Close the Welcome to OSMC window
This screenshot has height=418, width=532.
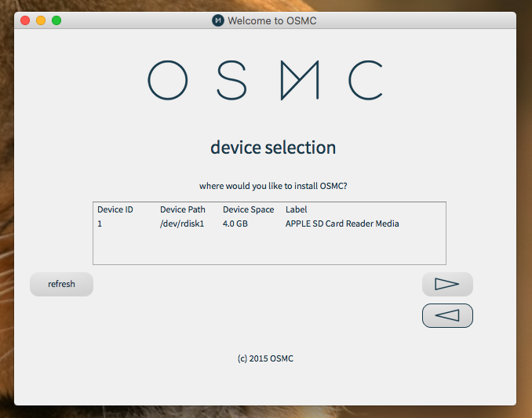coord(25,20)
